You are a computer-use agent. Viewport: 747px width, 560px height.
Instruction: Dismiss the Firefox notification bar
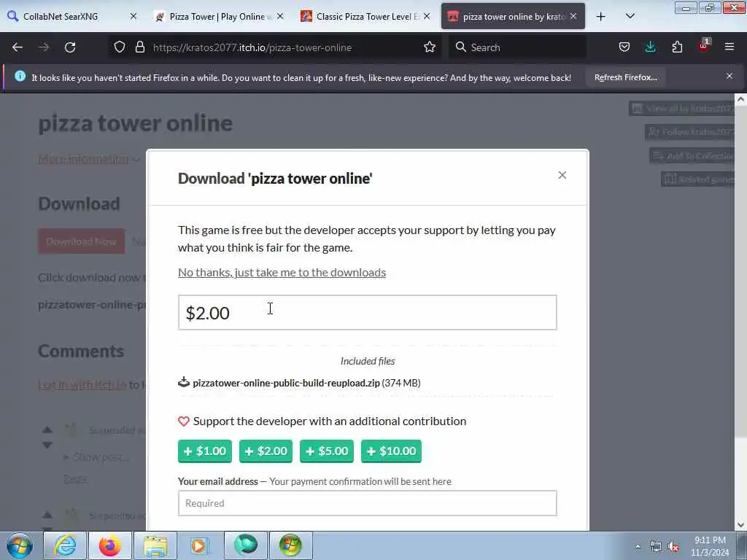tap(729, 76)
